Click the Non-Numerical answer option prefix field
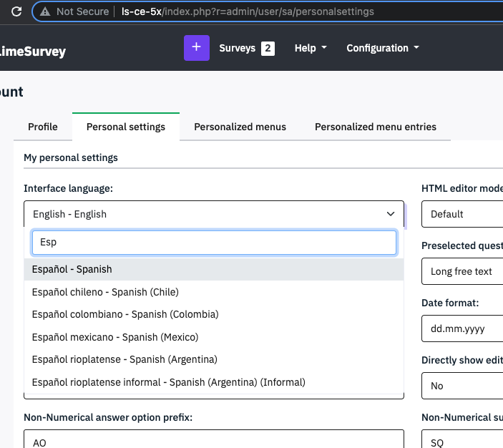Image resolution: width=503 pixels, height=448 pixels. click(214, 440)
